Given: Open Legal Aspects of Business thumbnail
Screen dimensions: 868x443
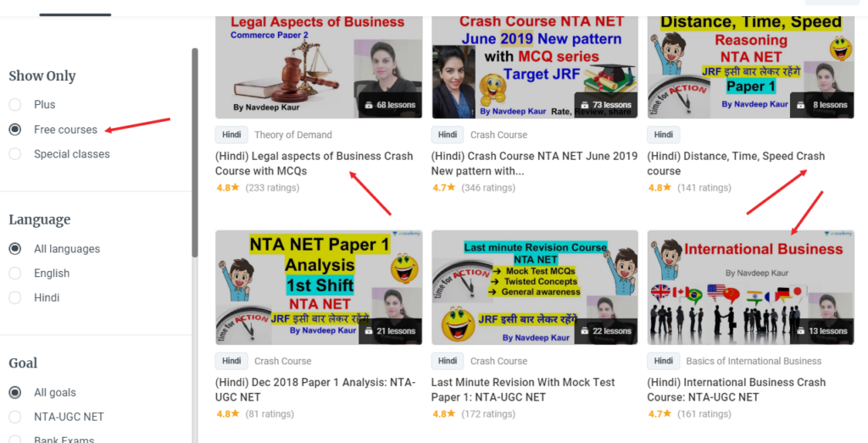Looking at the screenshot, I should click(319, 67).
